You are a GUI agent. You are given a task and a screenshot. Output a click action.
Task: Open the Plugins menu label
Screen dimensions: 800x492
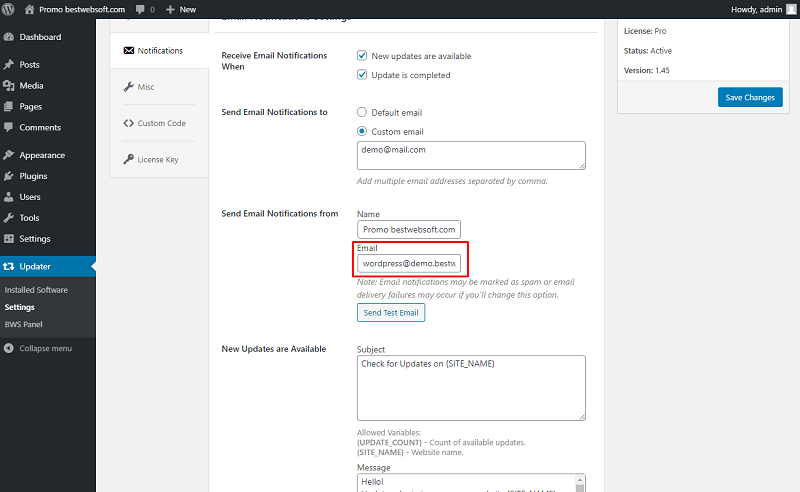click(33, 176)
